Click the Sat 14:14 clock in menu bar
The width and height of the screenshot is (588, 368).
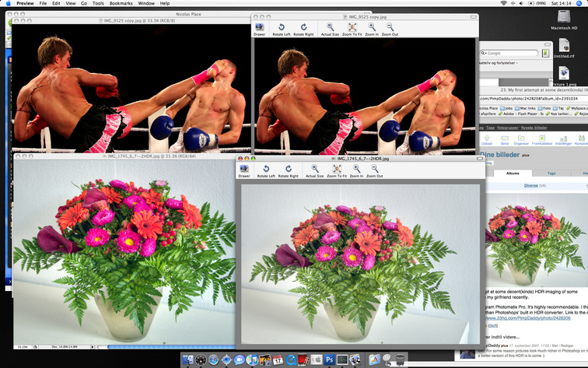(561, 3)
